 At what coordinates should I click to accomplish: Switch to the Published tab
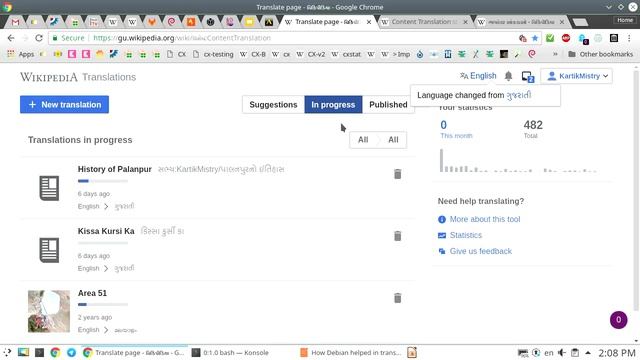[388, 105]
